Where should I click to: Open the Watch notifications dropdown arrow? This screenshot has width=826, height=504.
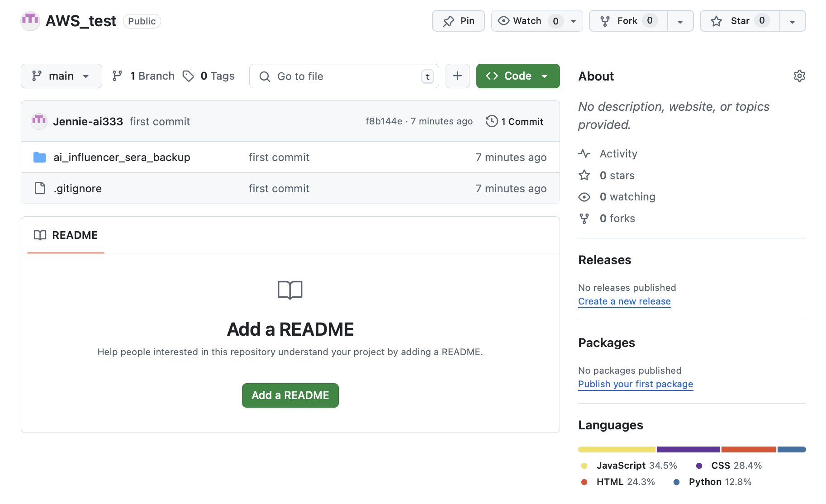(x=574, y=21)
